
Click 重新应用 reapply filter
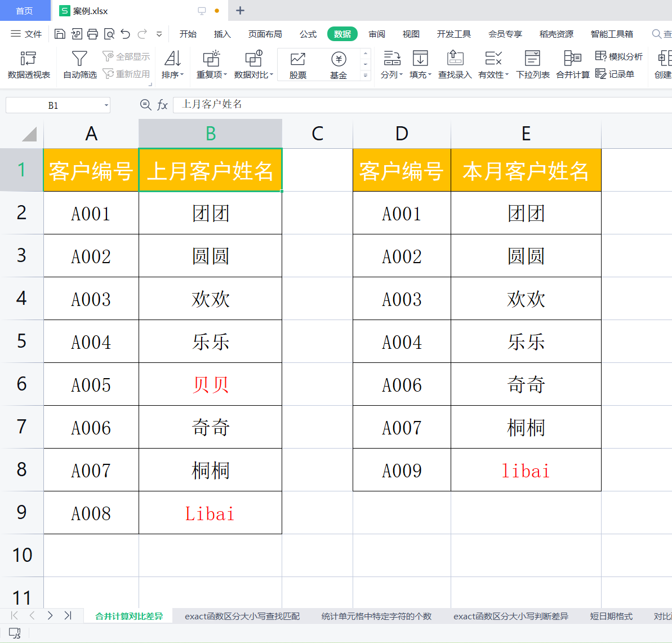click(126, 74)
